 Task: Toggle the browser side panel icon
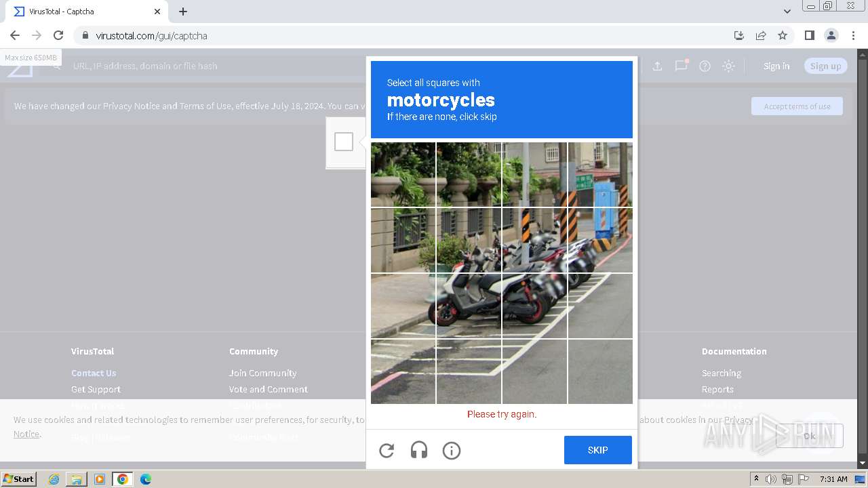click(x=809, y=35)
